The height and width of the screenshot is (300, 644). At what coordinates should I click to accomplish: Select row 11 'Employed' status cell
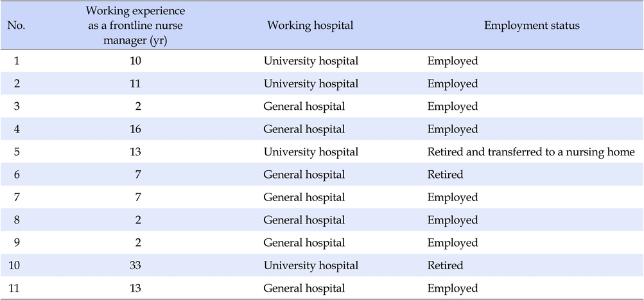pos(453,288)
